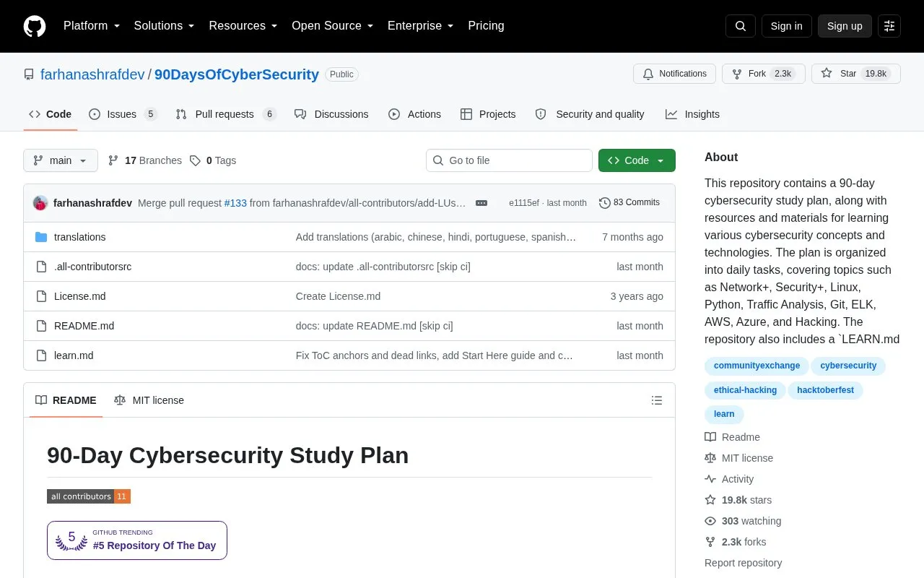The width and height of the screenshot is (924, 578).
Task: Open the search magnifier in header
Action: point(740,26)
